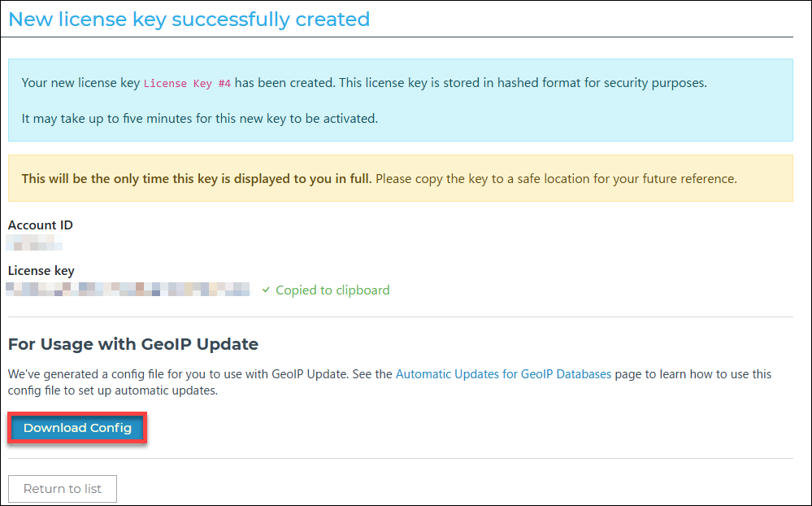Click 'Your new license key' text in blue banner
The image size is (812, 506).
click(80, 83)
